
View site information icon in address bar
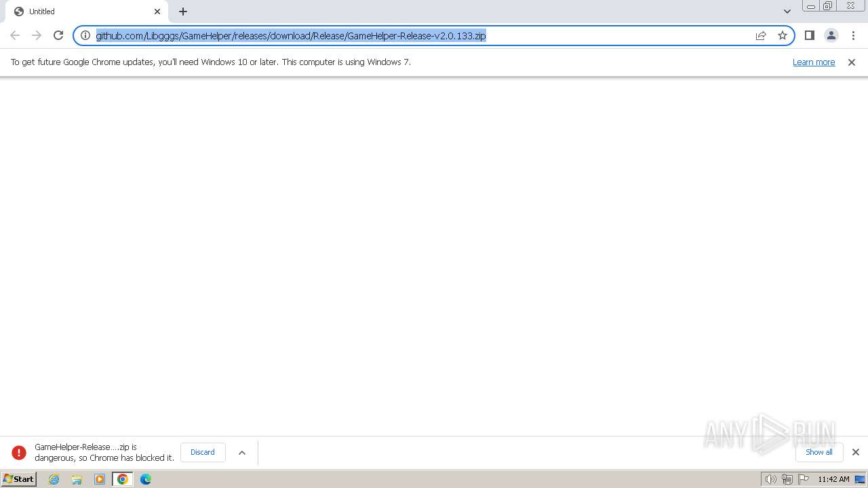pyautogui.click(x=85, y=35)
